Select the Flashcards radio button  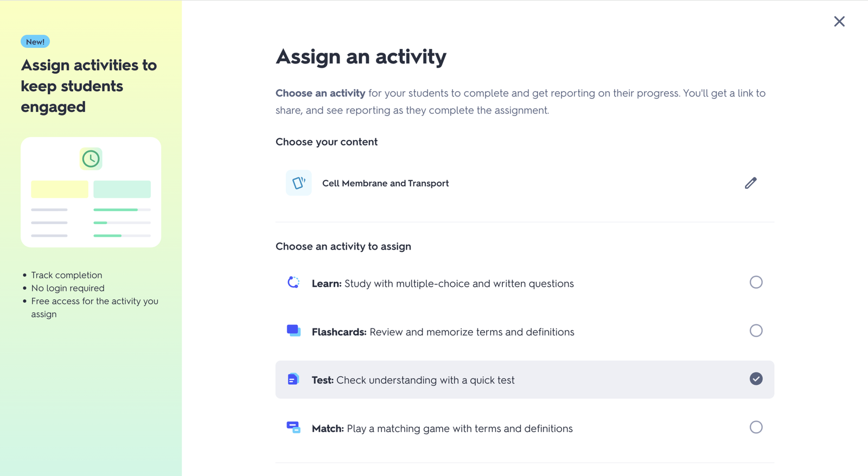coord(756,331)
